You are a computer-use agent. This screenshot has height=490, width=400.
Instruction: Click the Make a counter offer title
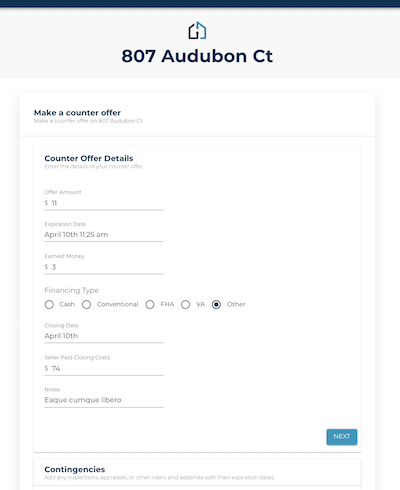pyautogui.click(x=77, y=113)
